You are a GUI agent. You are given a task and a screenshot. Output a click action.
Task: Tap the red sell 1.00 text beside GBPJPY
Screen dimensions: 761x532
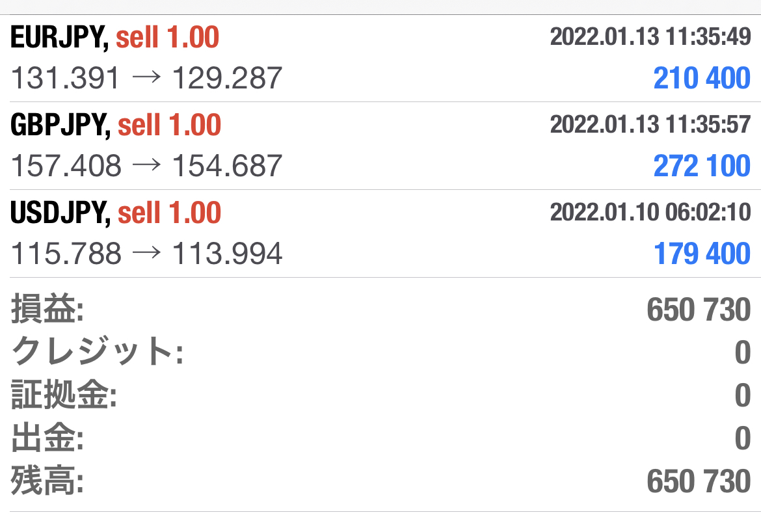[169, 126]
